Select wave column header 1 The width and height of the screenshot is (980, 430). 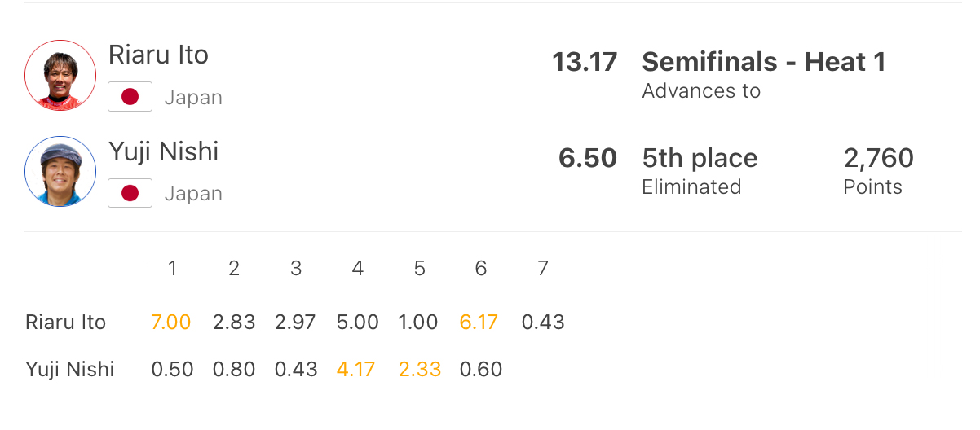pyautogui.click(x=172, y=269)
